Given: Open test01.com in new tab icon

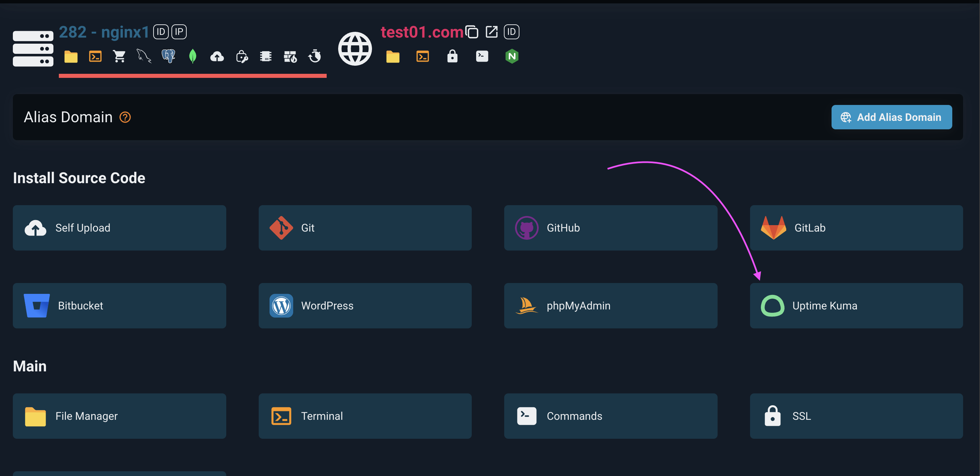Looking at the screenshot, I should [492, 32].
